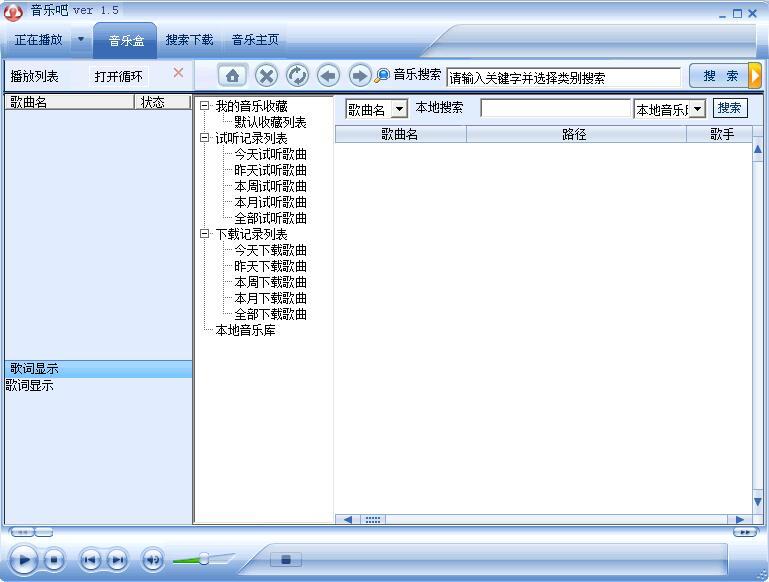Image resolution: width=769 pixels, height=582 pixels.
Task: Click the local 搜索 button
Action: [730, 108]
